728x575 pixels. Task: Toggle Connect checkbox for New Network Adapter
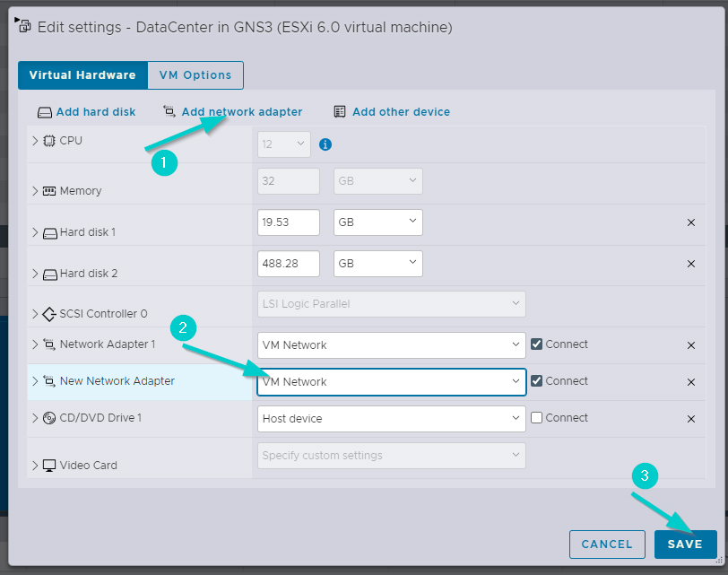[537, 381]
